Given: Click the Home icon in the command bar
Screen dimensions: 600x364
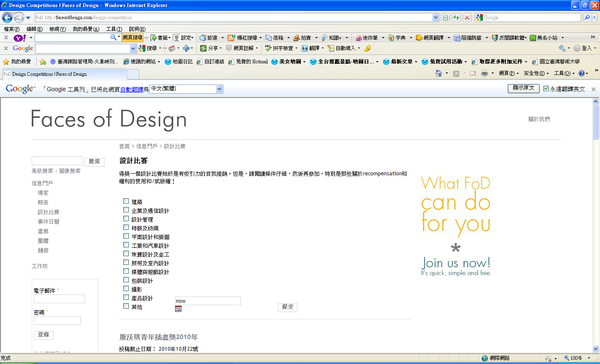Looking at the screenshot, I should click(439, 73).
